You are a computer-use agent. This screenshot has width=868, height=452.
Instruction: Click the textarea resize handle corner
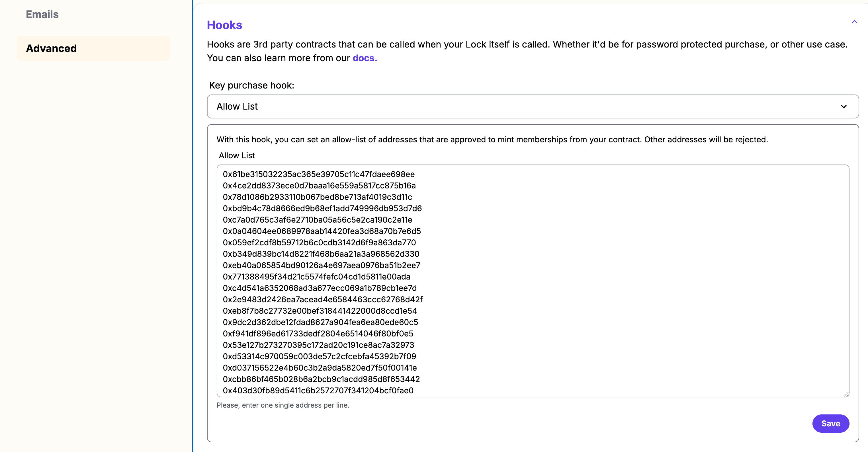tap(846, 394)
